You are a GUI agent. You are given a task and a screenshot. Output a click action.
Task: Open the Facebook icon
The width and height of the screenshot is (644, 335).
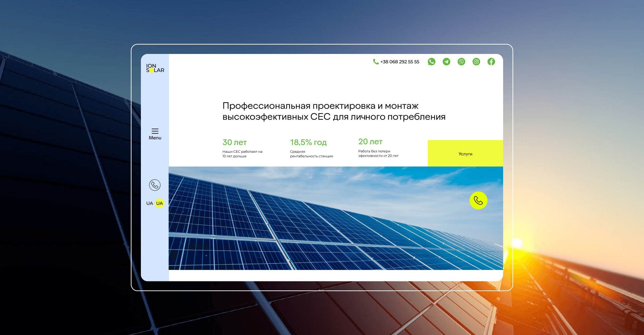(491, 62)
